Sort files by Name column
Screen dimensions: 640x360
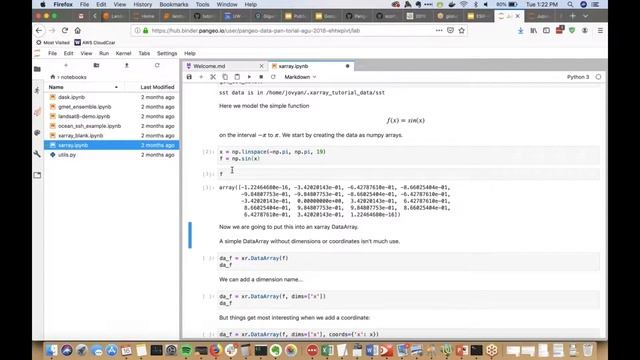click(x=83, y=87)
